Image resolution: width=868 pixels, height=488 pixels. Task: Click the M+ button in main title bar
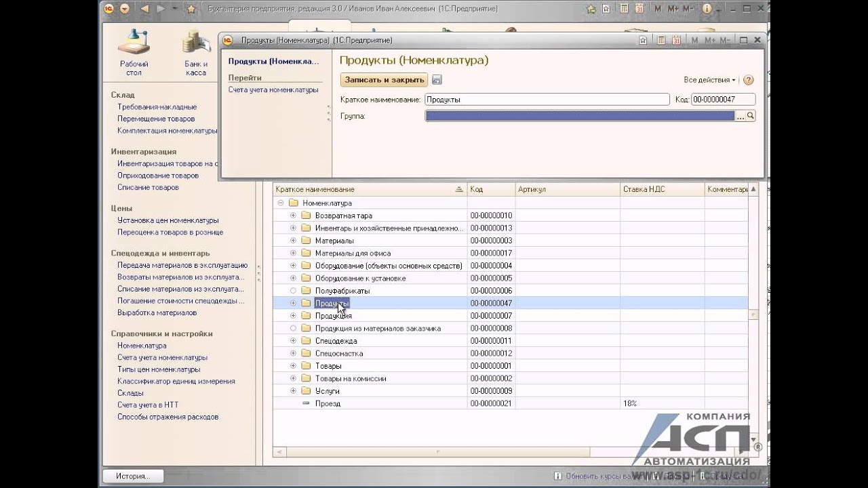(x=673, y=9)
